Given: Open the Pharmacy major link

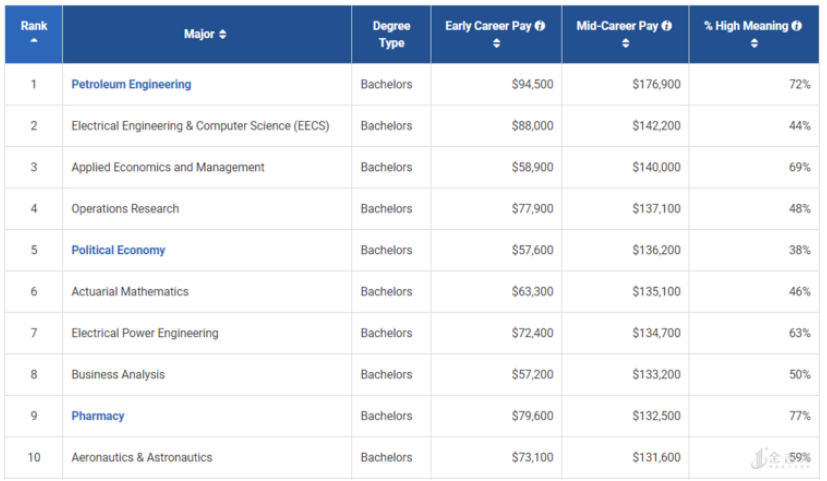Looking at the screenshot, I should (x=98, y=416).
